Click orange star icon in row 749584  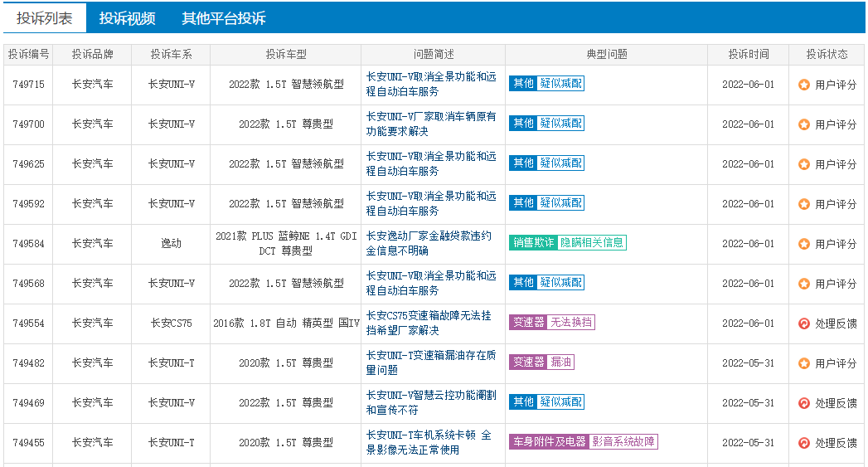[x=804, y=244]
